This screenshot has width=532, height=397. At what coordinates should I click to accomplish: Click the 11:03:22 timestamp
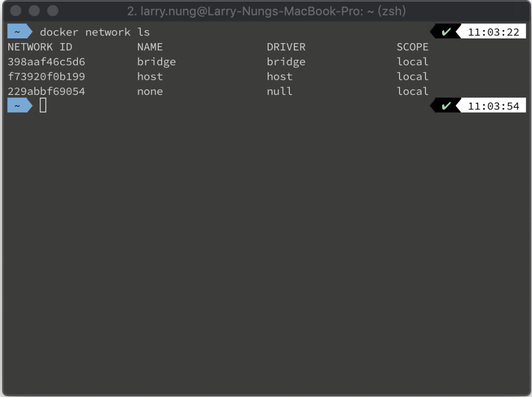coord(494,32)
